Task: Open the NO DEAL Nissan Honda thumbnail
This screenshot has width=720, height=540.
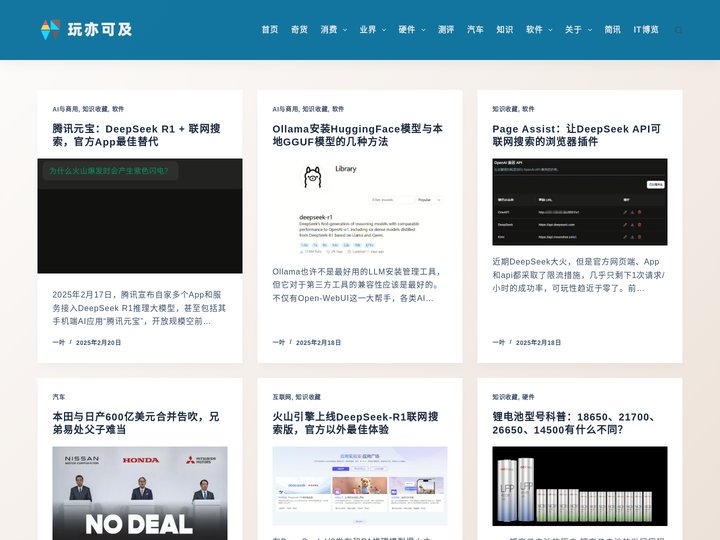Action: click(x=140, y=493)
